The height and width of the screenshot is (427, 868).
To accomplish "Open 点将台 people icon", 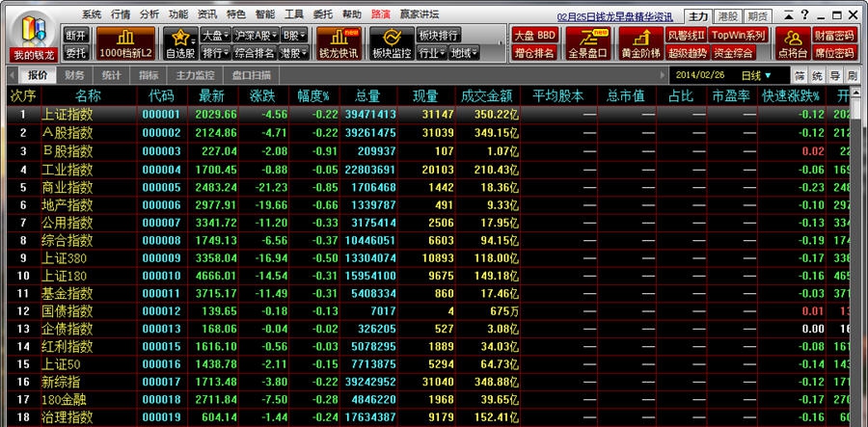I will [x=793, y=43].
